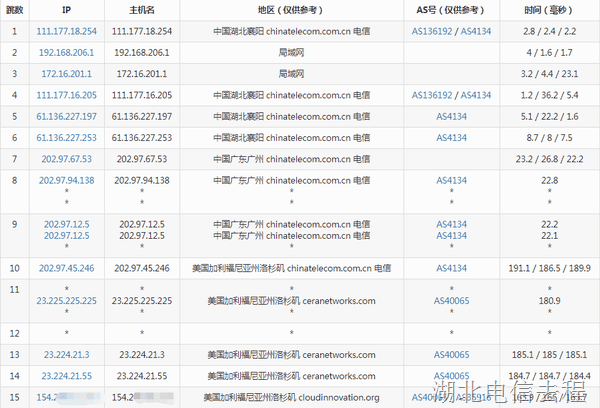Select hop 1 region 中国湖北襄阳 chinatelecom.com.cn 电信

coord(291,31)
